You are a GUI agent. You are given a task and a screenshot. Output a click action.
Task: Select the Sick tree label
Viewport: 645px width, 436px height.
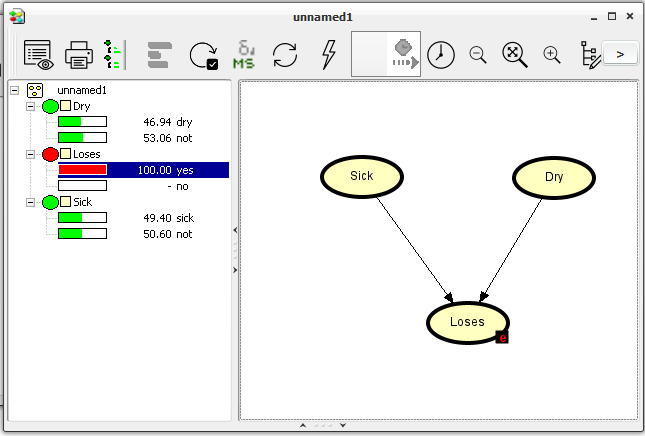point(82,202)
